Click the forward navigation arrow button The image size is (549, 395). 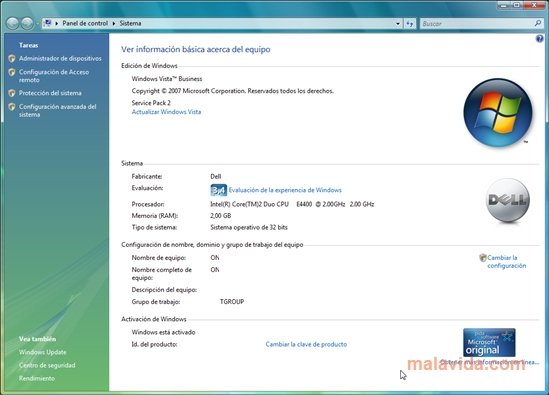coord(27,23)
